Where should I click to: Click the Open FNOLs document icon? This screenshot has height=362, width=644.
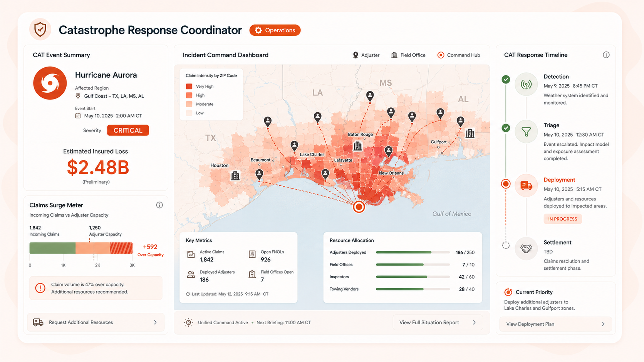252,254
